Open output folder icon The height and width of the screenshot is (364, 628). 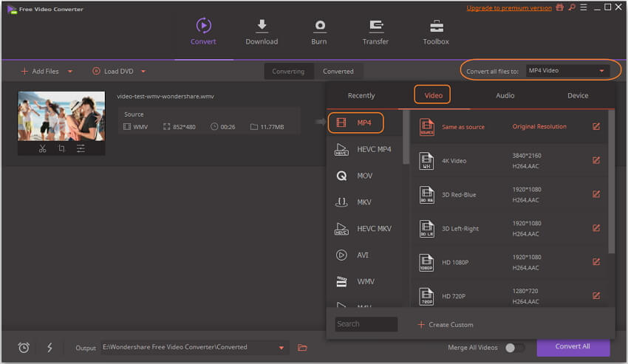click(302, 348)
